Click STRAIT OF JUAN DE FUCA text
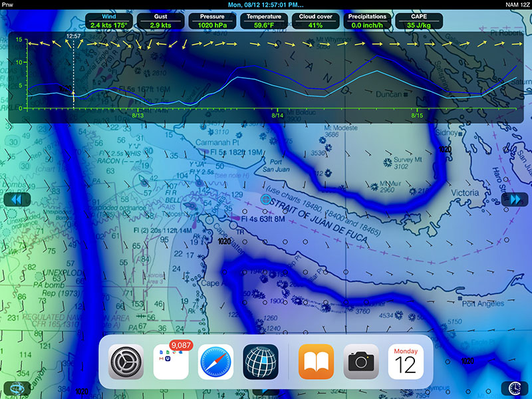The height and width of the screenshot is (399, 532). (x=319, y=221)
